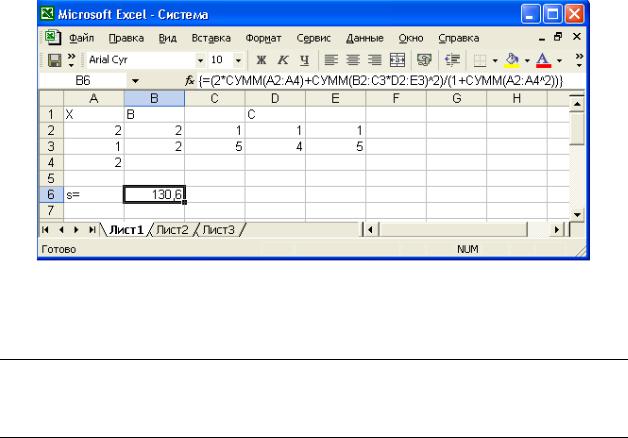Click vertical scrollbar down arrow
Screen dimensions: 628x438
[577, 215]
